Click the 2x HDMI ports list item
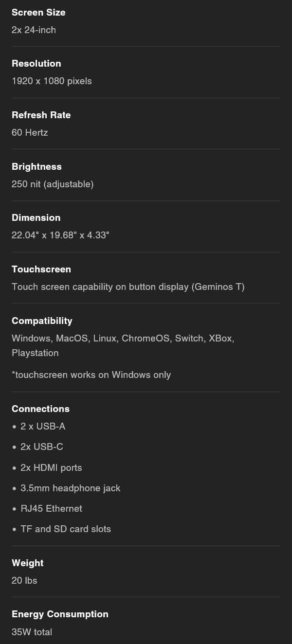The height and width of the screenshot is (644, 292). point(51,468)
